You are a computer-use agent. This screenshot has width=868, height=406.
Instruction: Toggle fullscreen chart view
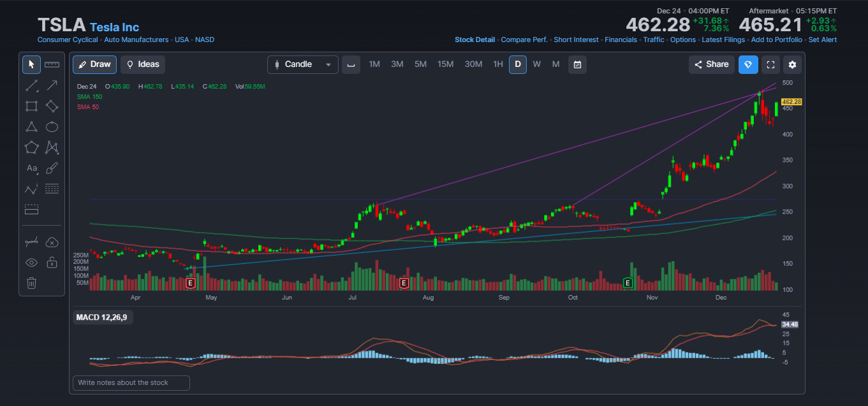770,64
